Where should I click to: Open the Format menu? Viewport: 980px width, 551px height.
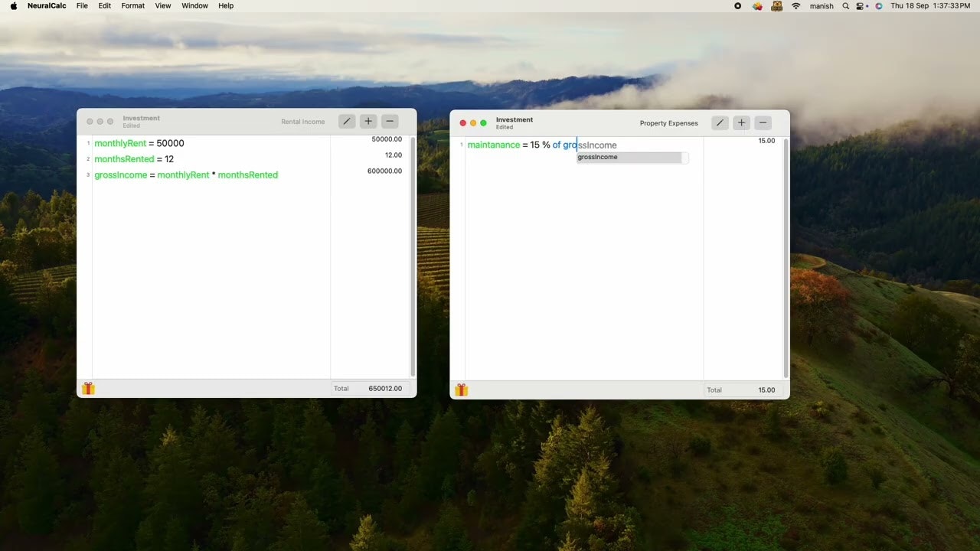[x=133, y=5]
